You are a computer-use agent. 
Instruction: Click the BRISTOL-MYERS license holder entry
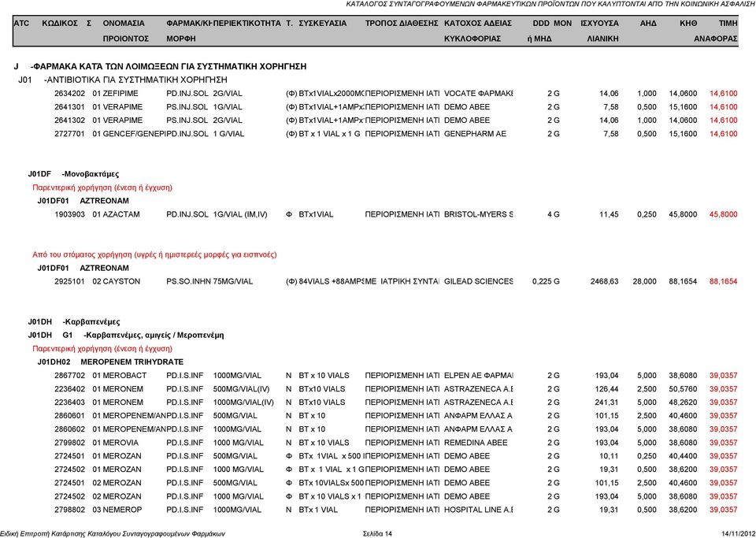479,214
